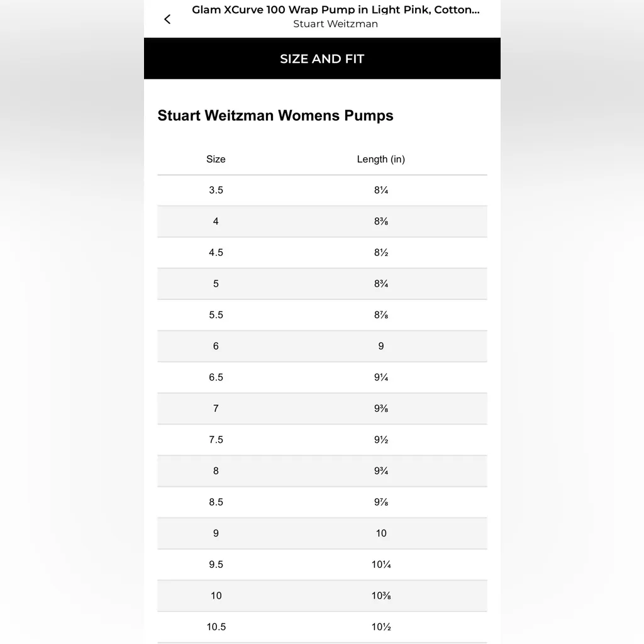
Task: Tap the back arrow icon
Action: coord(167,19)
